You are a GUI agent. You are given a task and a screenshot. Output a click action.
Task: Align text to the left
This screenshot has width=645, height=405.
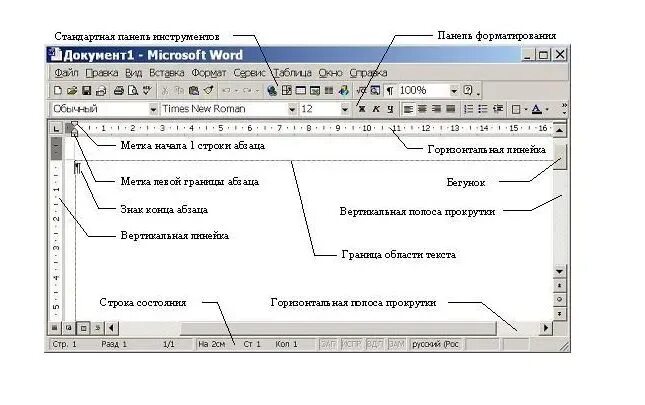(408, 109)
